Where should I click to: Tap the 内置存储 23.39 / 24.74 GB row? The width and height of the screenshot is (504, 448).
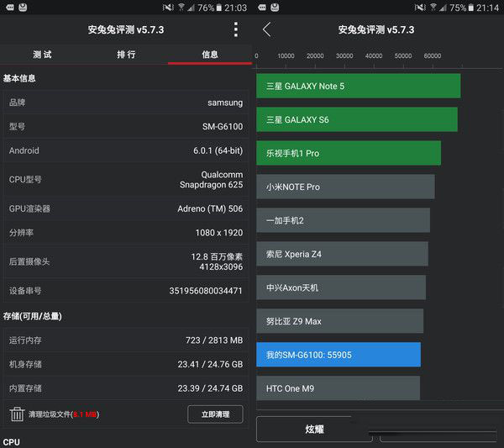(126, 388)
